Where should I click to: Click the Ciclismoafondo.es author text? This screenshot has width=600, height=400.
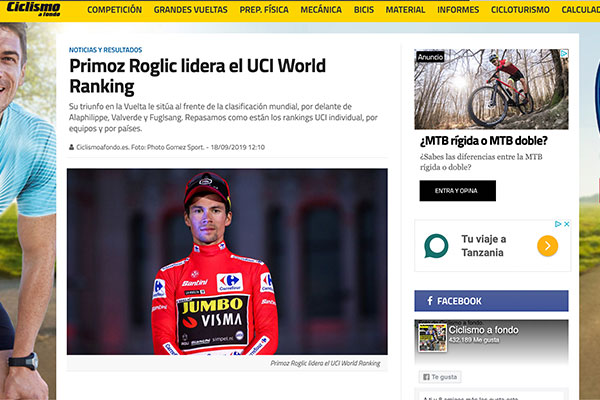coord(103,147)
